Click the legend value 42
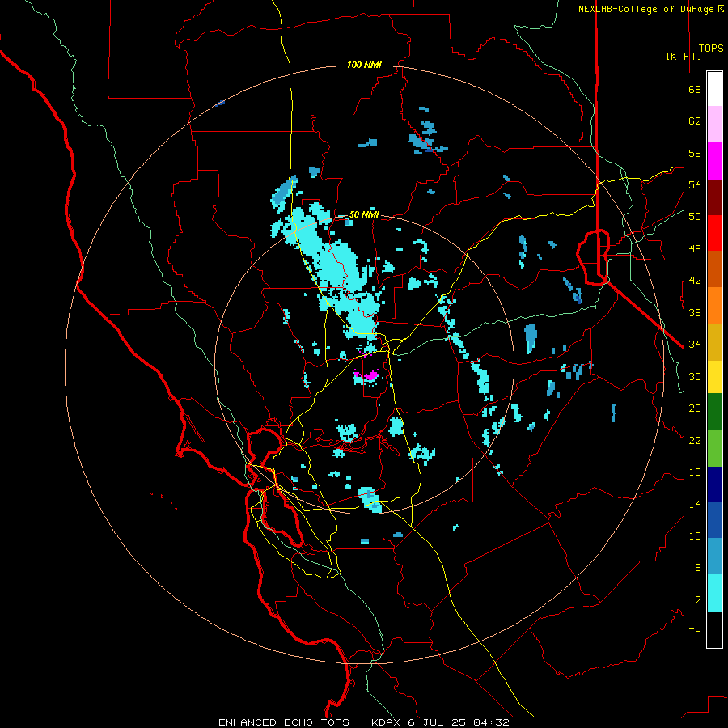 point(695,281)
